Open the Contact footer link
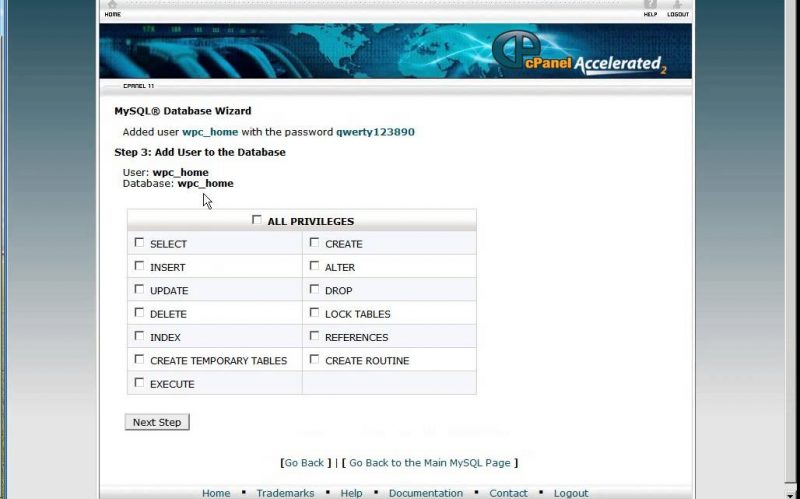 [x=508, y=493]
